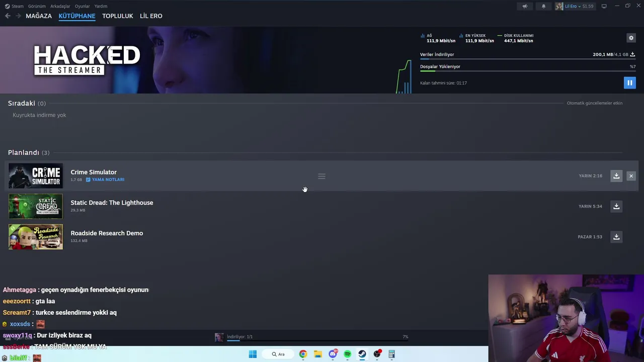Go to the TOPLULUK tab
644x362 pixels.
click(118, 16)
